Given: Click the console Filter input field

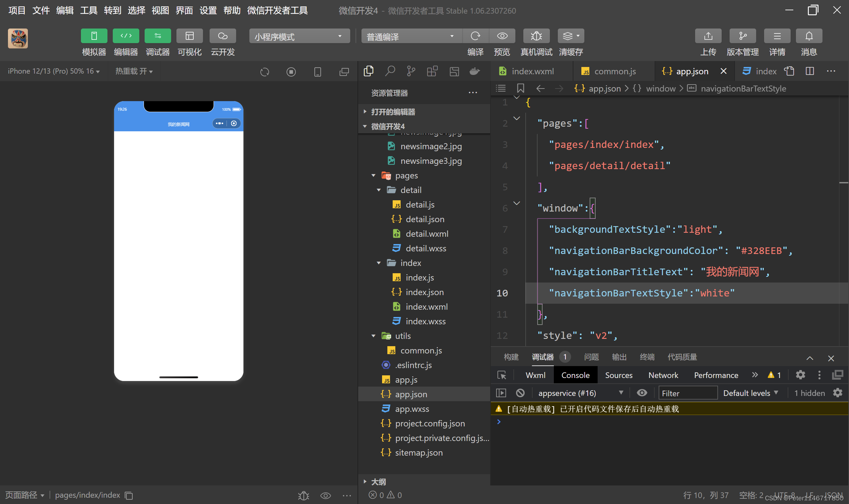Looking at the screenshot, I should (x=688, y=393).
